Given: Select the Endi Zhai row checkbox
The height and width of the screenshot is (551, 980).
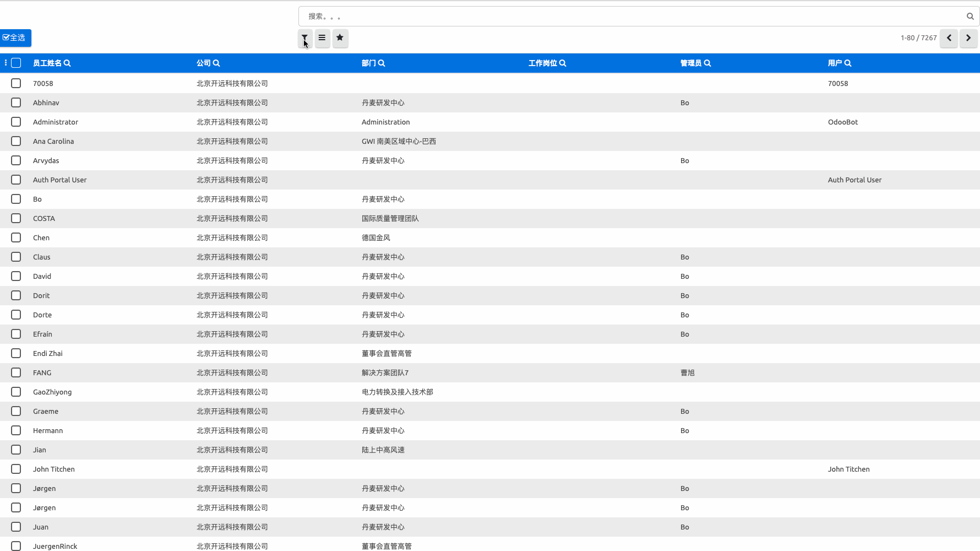Looking at the screenshot, I should (16, 353).
